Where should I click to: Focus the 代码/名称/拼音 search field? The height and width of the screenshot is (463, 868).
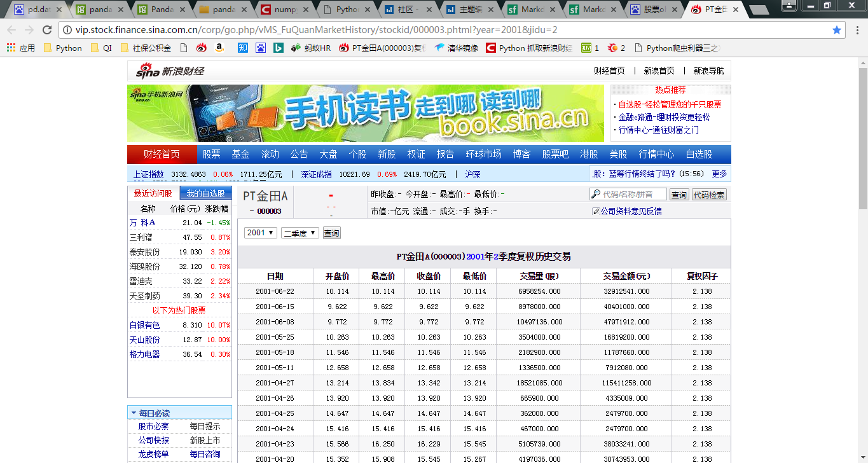tap(629, 195)
